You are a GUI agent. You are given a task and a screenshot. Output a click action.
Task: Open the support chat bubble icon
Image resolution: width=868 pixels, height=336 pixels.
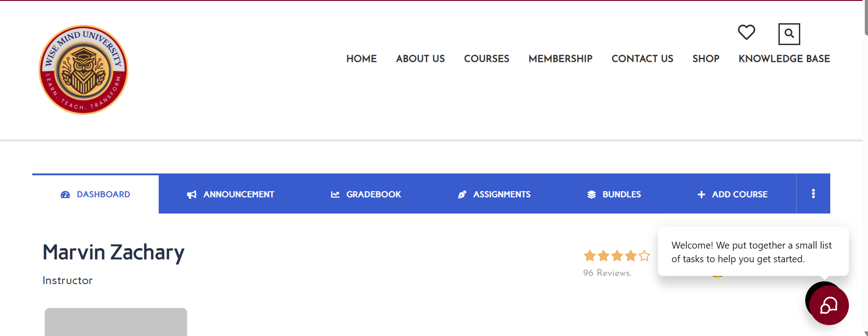[828, 305]
